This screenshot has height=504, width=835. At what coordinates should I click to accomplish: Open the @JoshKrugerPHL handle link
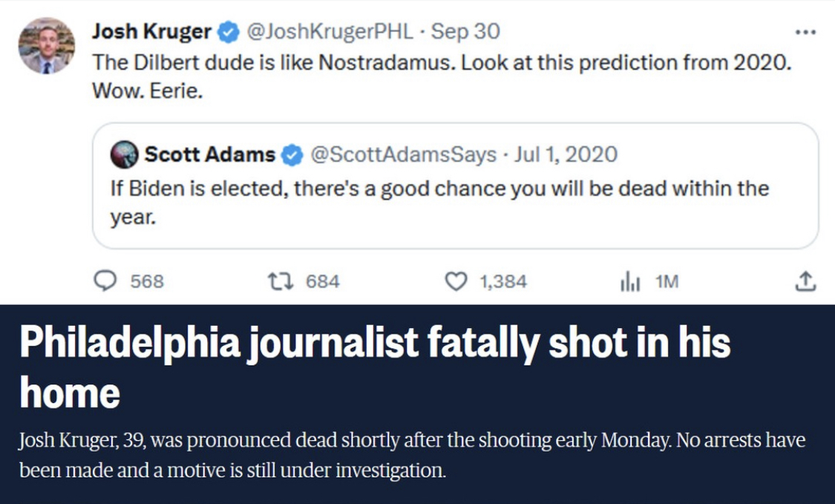click(330, 32)
